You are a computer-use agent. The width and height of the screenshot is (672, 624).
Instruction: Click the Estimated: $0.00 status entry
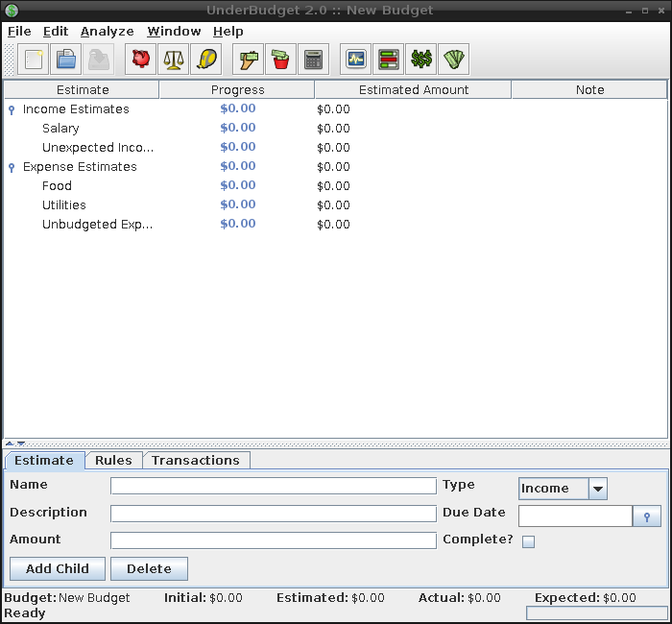(330, 597)
